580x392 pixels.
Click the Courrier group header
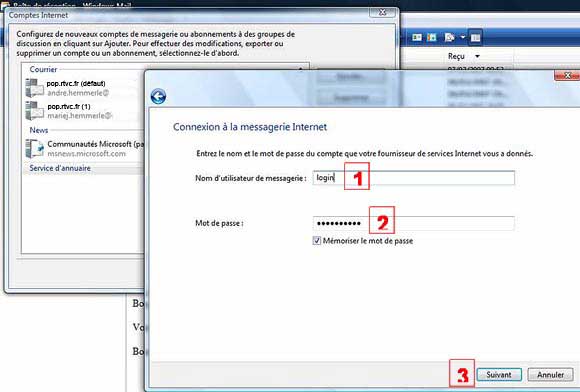[x=43, y=70]
